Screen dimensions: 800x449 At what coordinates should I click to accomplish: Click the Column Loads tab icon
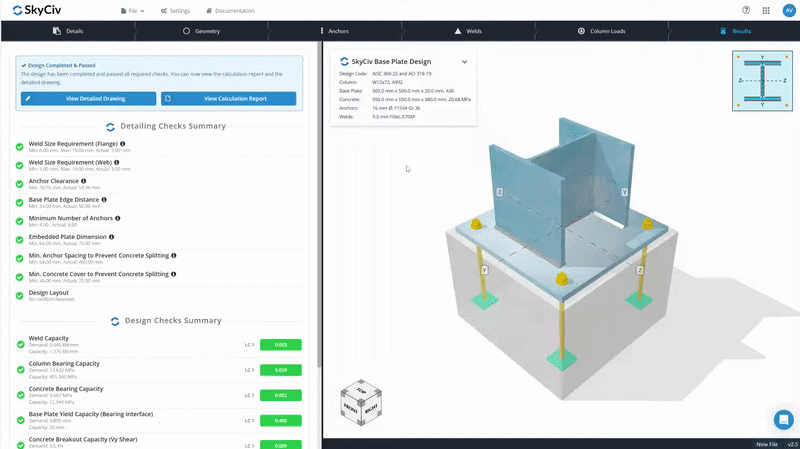pyautogui.click(x=581, y=31)
